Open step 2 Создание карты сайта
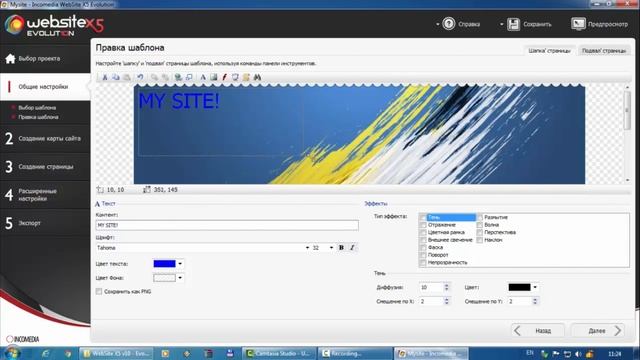The image size is (640, 360). tap(45, 138)
